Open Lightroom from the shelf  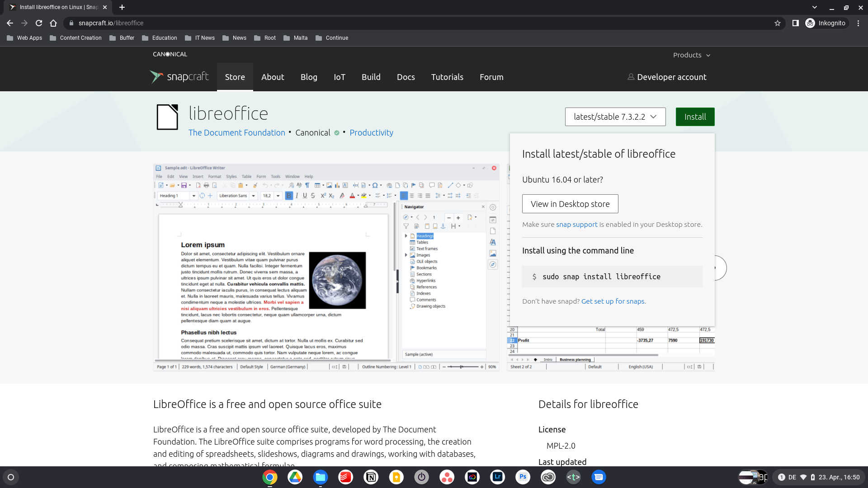[498, 477]
